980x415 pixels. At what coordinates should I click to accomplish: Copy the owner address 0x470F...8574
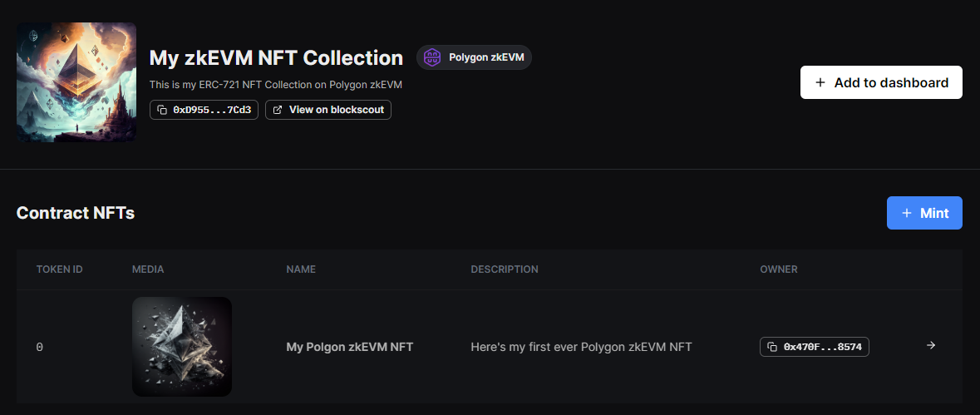click(x=815, y=347)
